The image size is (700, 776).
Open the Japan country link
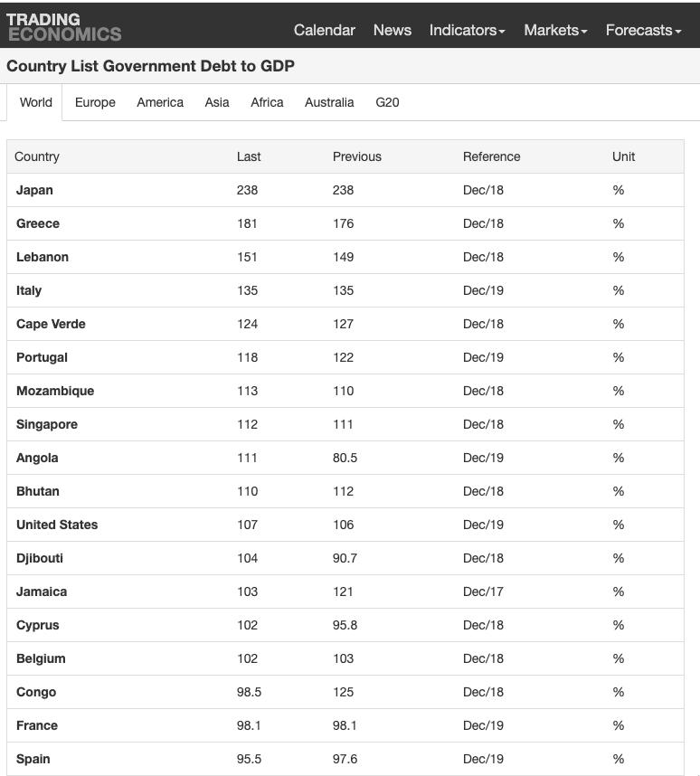point(34,190)
